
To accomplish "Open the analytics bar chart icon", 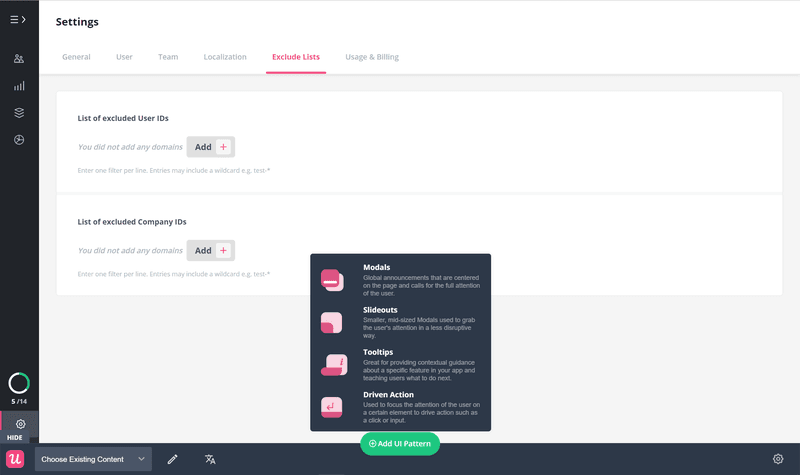I will [x=19, y=86].
